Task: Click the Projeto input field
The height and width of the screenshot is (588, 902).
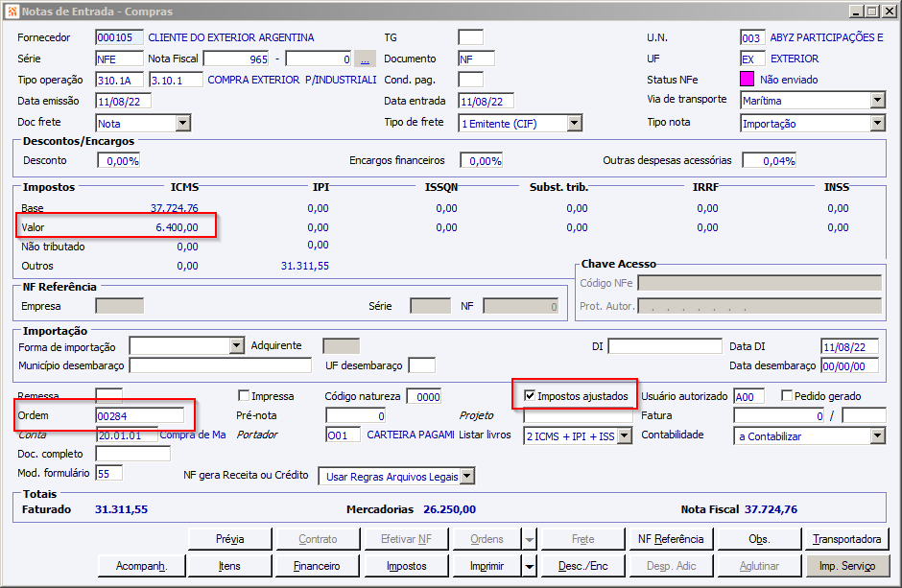Action: [x=578, y=415]
